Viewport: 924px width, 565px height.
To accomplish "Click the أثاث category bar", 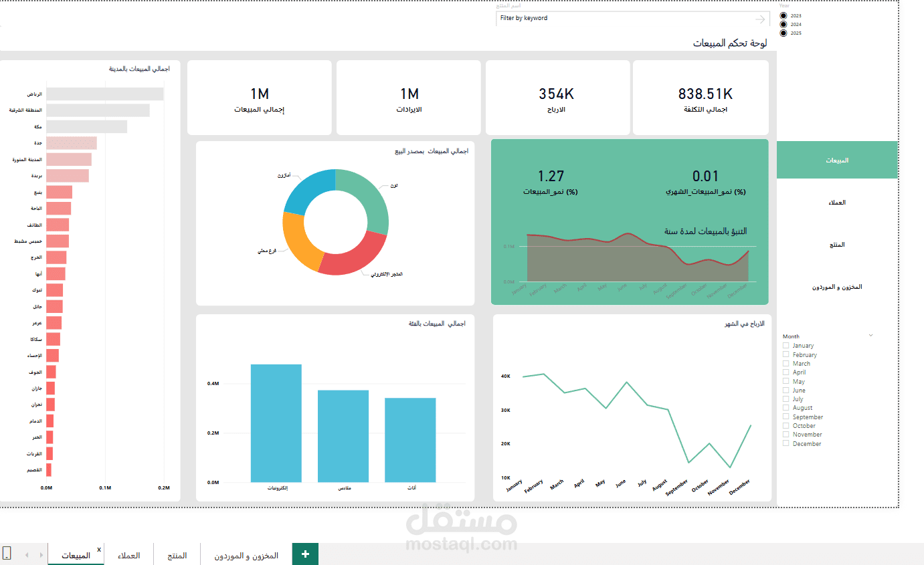I will pos(410,440).
